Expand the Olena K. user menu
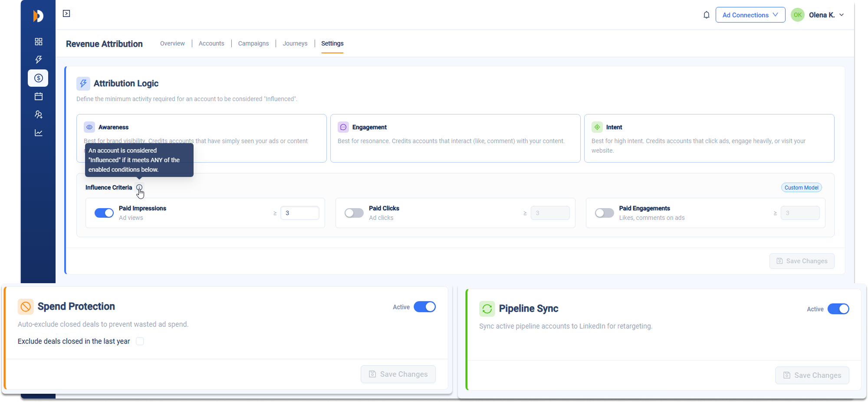The width and height of the screenshot is (868, 402). (x=825, y=15)
